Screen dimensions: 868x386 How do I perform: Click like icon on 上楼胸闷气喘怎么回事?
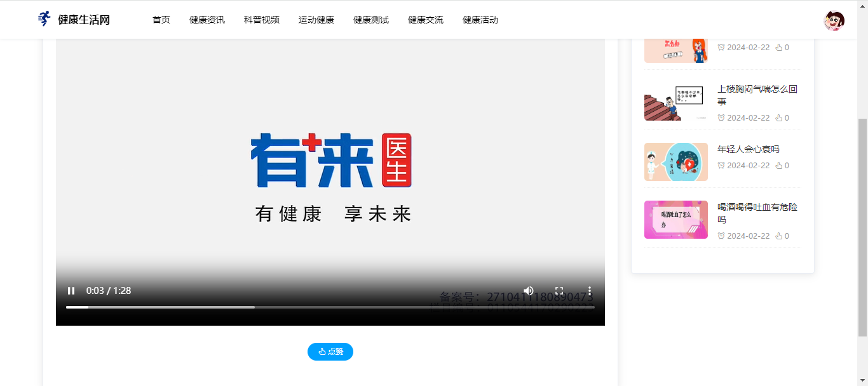pyautogui.click(x=779, y=117)
